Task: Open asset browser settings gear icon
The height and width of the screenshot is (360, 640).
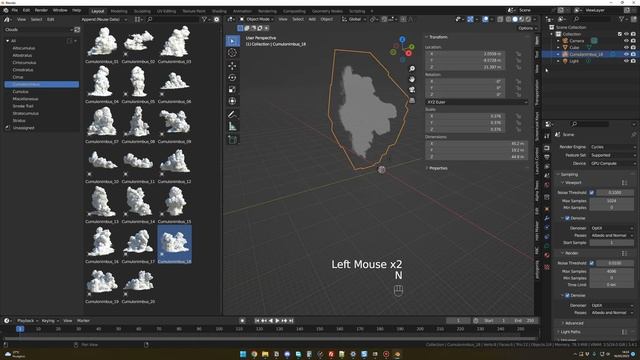Action: pos(216,19)
